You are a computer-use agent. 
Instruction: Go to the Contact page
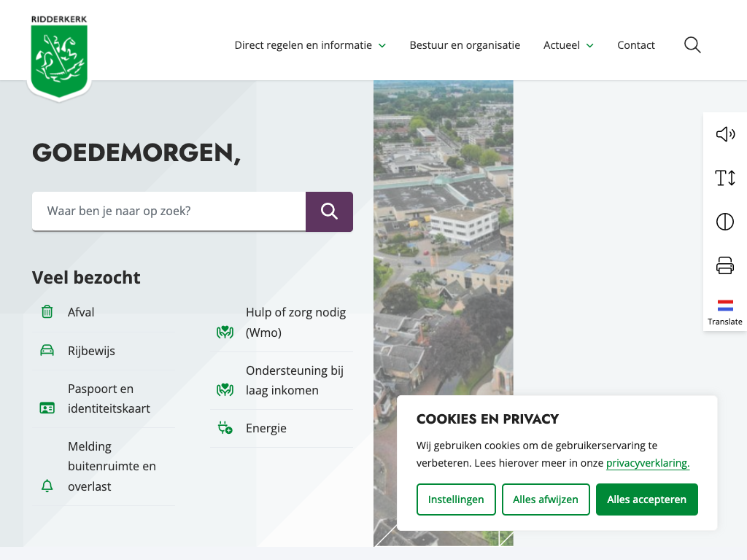click(x=635, y=45)
